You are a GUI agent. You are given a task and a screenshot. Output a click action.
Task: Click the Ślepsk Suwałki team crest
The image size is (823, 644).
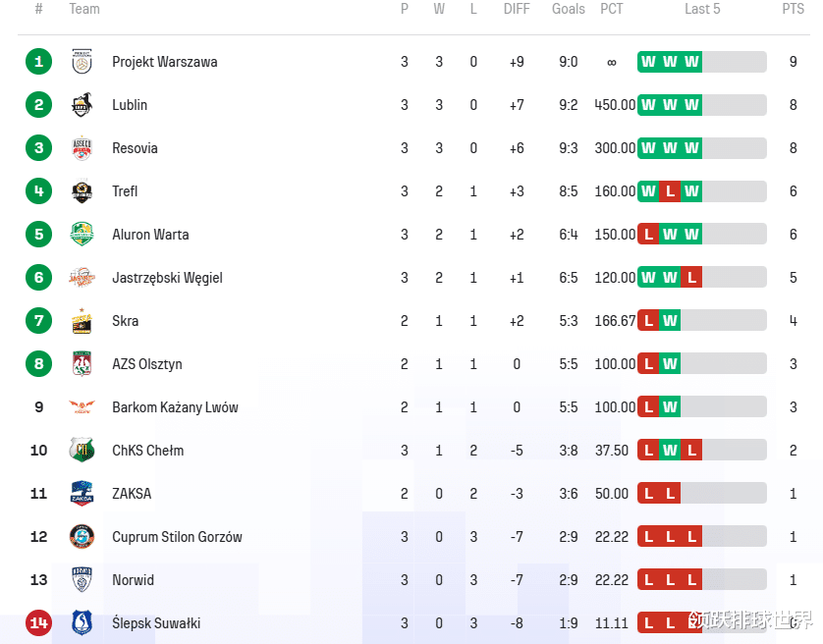(82, 623)
